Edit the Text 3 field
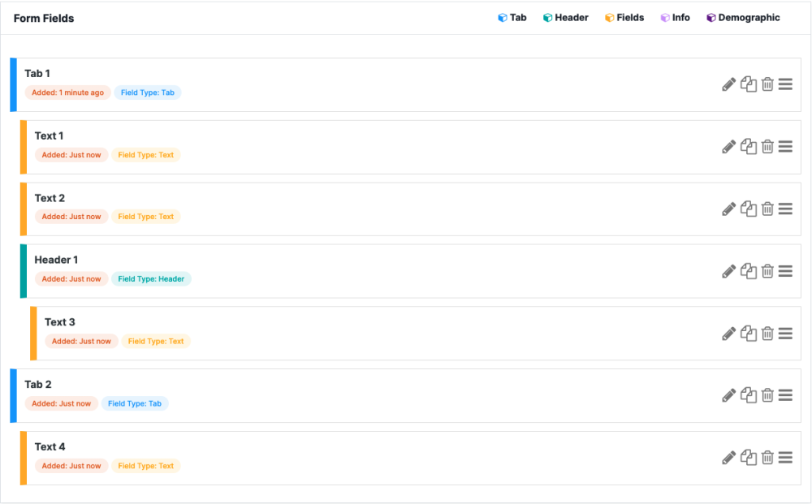Image resolution: width=812 pixels, height=504 pixels. click(728, 334)
